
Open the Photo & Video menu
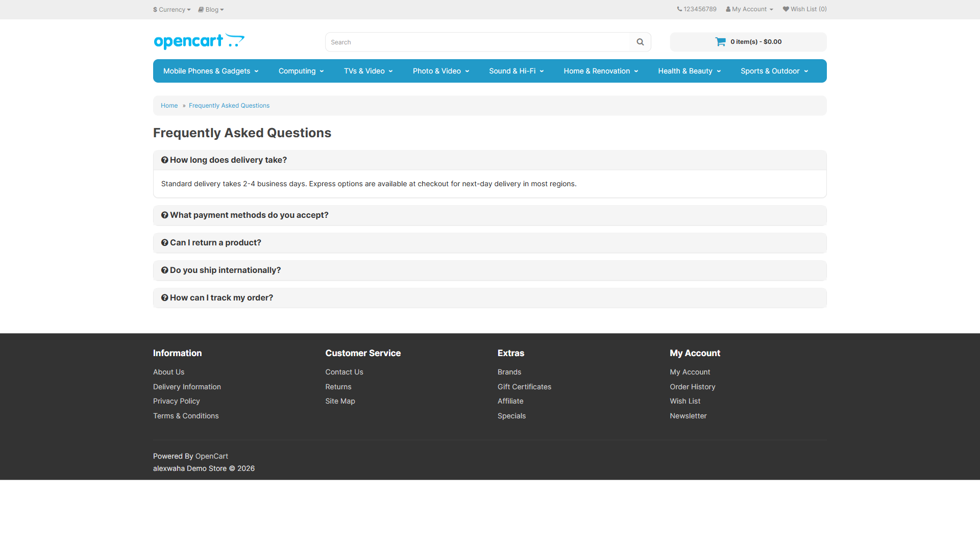click(x=441, y=71)
